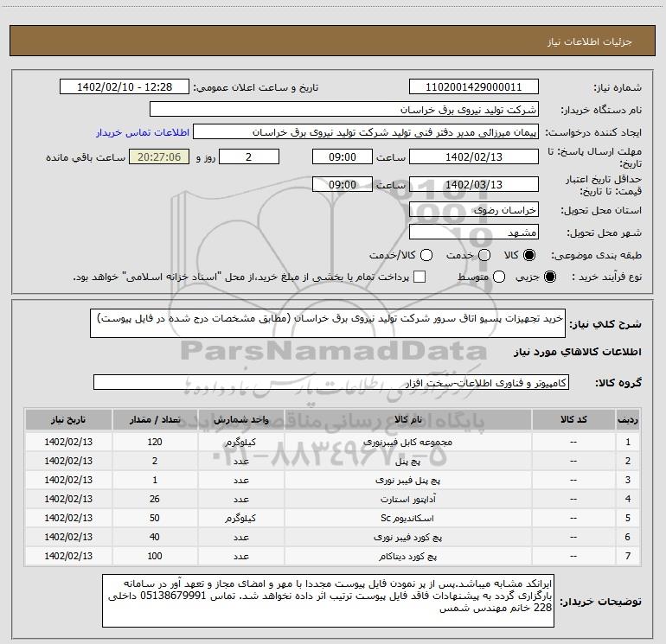Click the price validity date 1402/03/13 field
The height and width of the screenshot is (644, 666).
474,184
